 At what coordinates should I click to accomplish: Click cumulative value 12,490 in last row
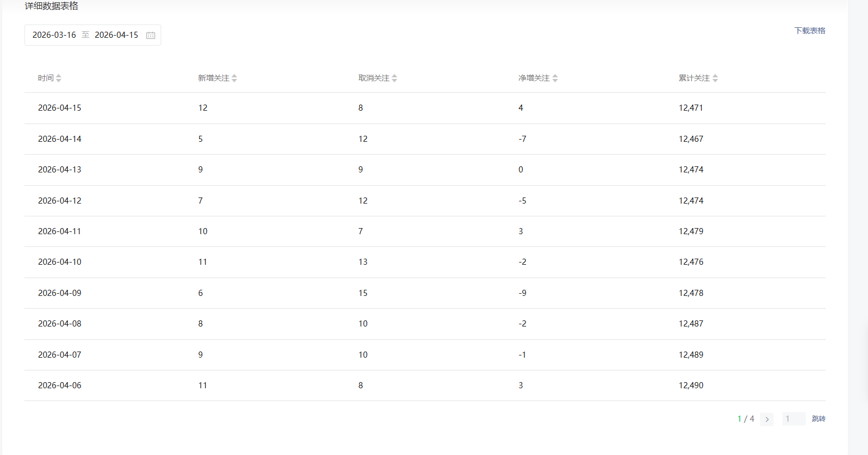pos(691,385)
